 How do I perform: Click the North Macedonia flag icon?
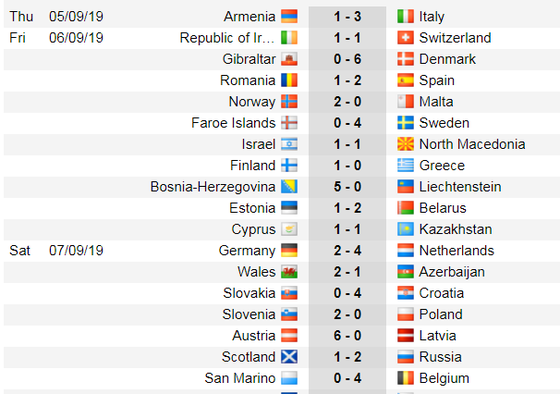point(405,144)
